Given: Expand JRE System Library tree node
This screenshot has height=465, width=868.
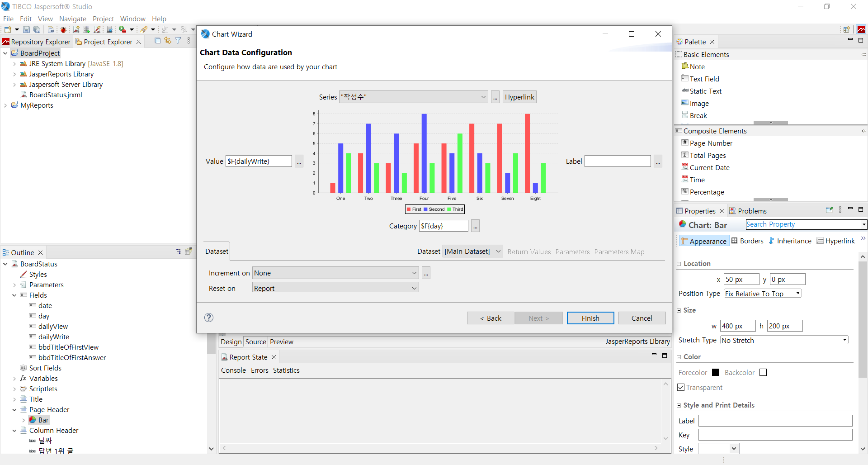Looking at the screenshot, I should pos(14,64).
